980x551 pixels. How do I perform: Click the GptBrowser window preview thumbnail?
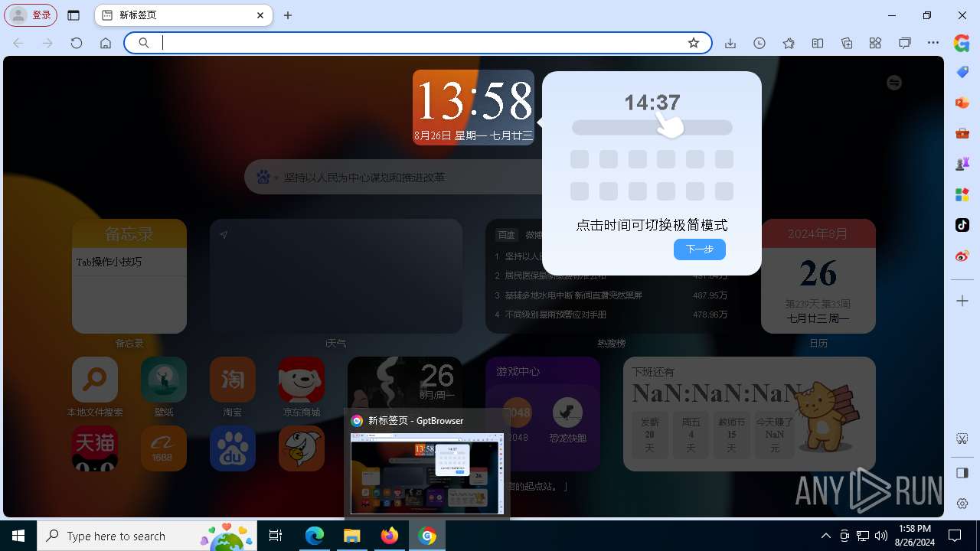[x=427, y=473]
